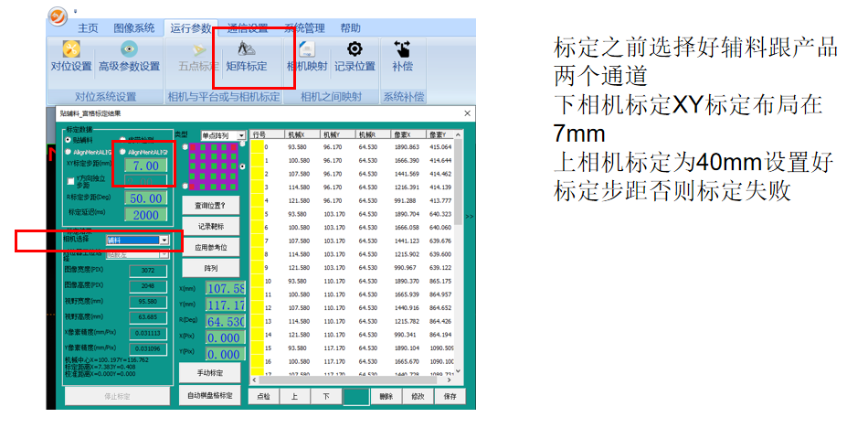Viewport: 868px width, 428px height.
Task: Click the purple dot-grid layout preview
Action: (x=214, y=167)
